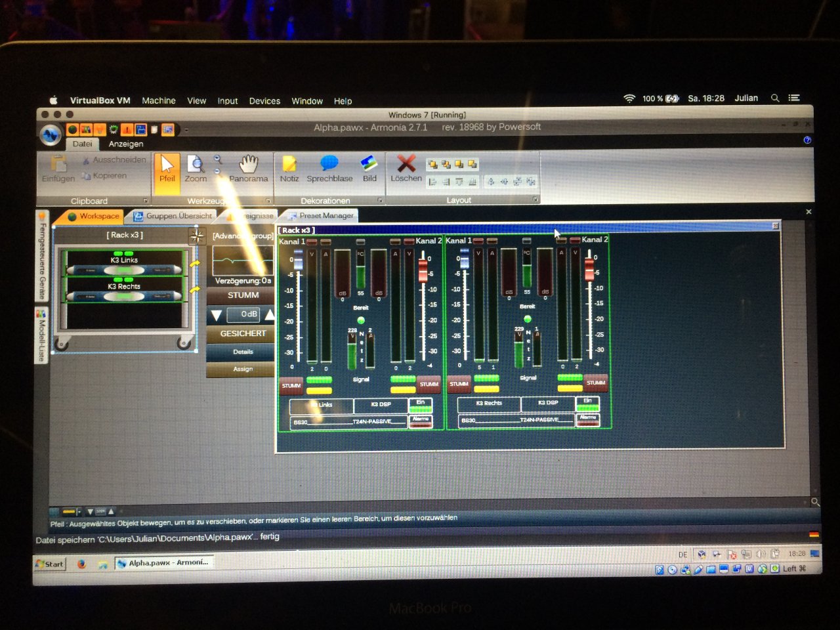Click Ausschneiden in the Clipboard group
The height and width of the screenshot is (630, 840).
pos(114,160)
